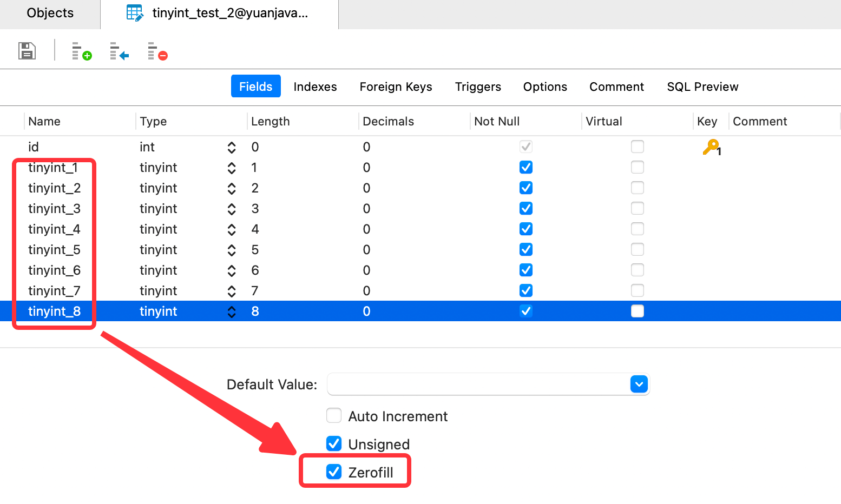Click the tinyint_8 field name
The width and height of the screenshot is (841, 504).
54,311
